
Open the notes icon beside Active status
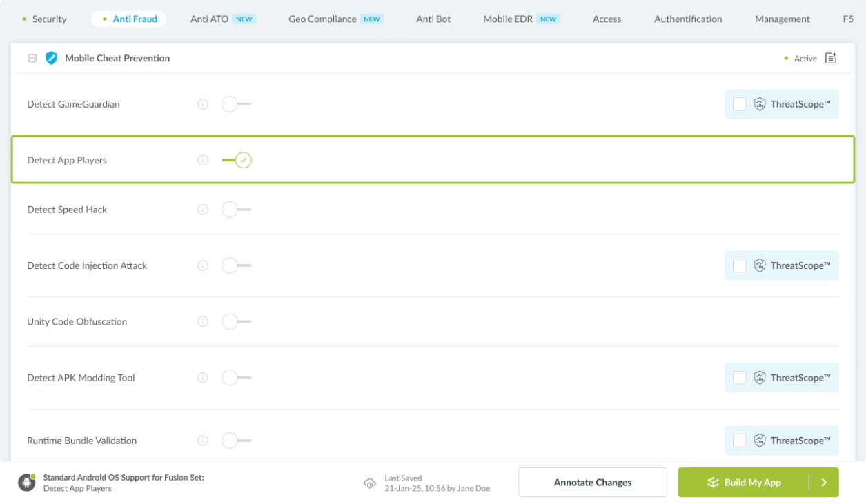(x=831, y=58)
